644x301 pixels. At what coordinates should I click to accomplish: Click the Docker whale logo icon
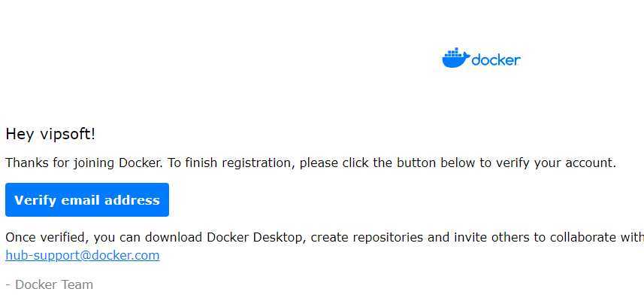coord(456,58)
